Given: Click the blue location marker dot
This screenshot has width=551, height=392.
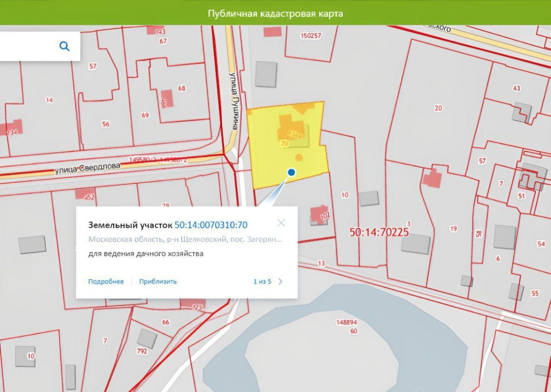Looking at the screenshot, I should [291, 172].
